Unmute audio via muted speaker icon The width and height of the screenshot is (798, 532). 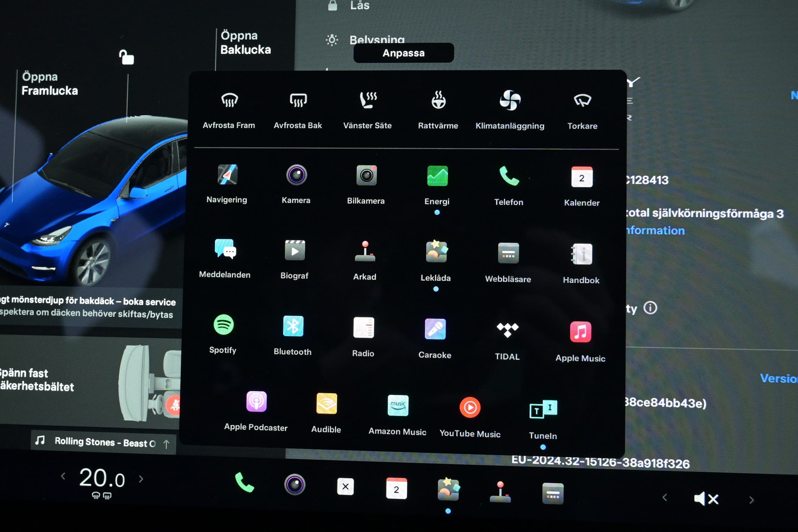[x=706, y=499]
